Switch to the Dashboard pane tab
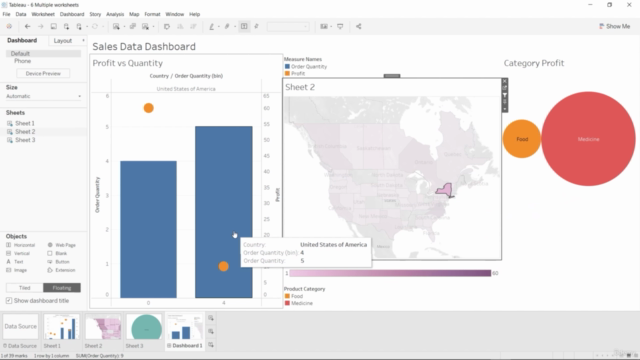Image resolution: width=640 pixels, height=360 pixels. (x=22, y=40)
